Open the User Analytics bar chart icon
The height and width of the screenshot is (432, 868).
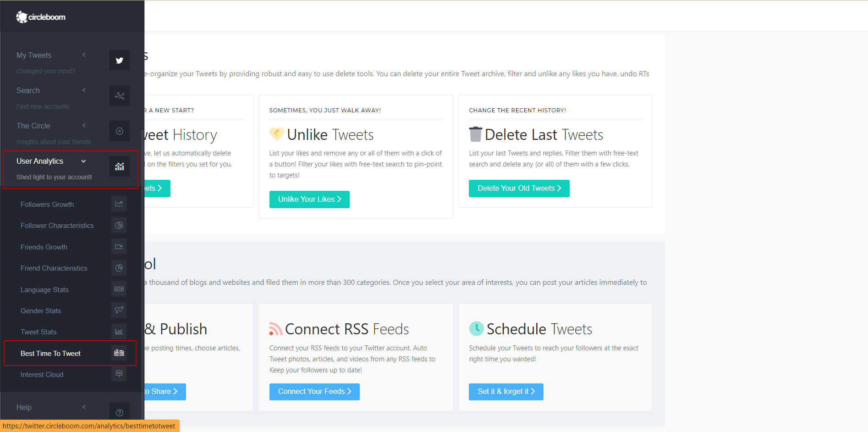119,166
